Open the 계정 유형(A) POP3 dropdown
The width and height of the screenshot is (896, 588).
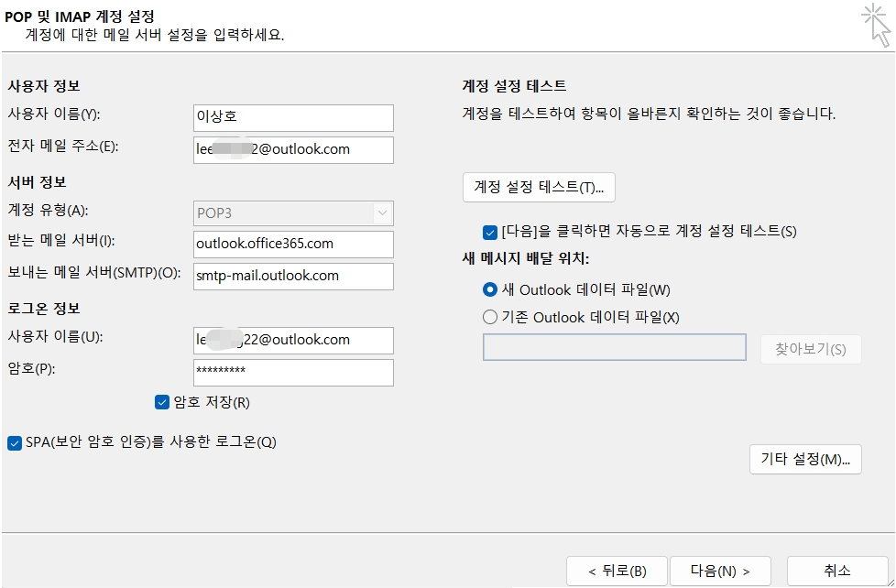click(x=293, y=213)
